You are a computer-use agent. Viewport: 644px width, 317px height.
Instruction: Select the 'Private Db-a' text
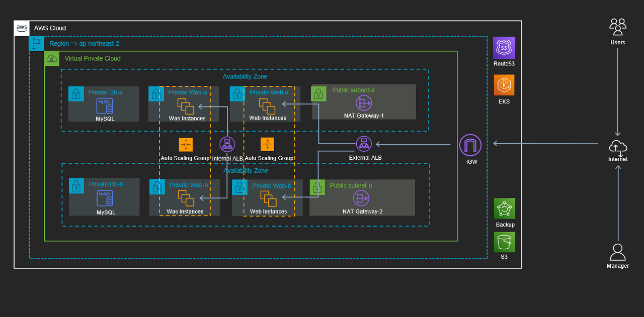pyautogui.click(x=106, y=92)
